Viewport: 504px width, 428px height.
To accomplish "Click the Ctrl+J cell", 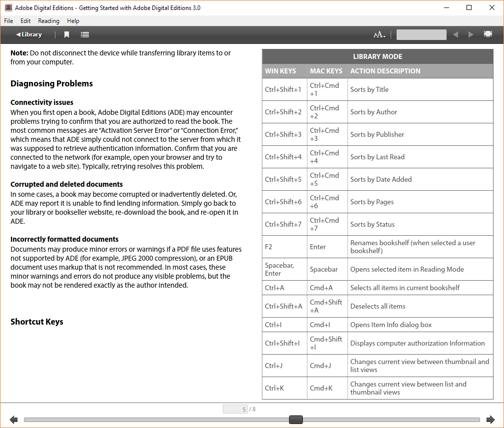I will tap(284, 366).
